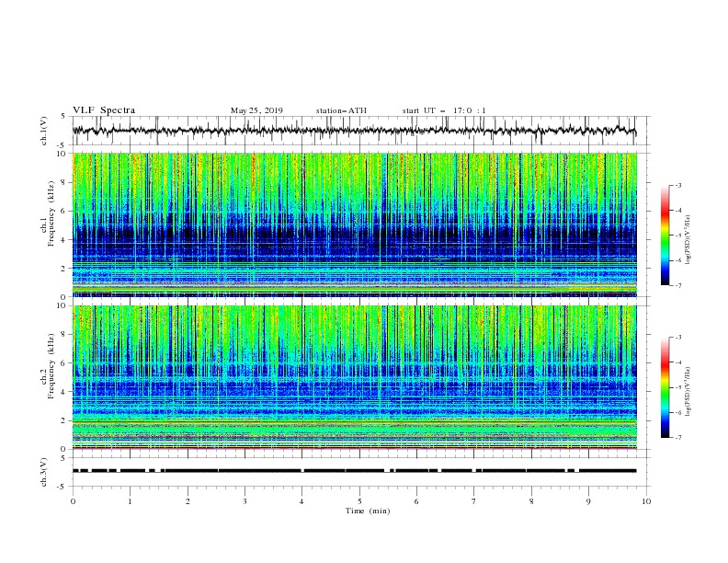The height and width of the screenshot is (563, 728).
Task: Click time axis tick label "1"
Action: click(x=130, y=501)
